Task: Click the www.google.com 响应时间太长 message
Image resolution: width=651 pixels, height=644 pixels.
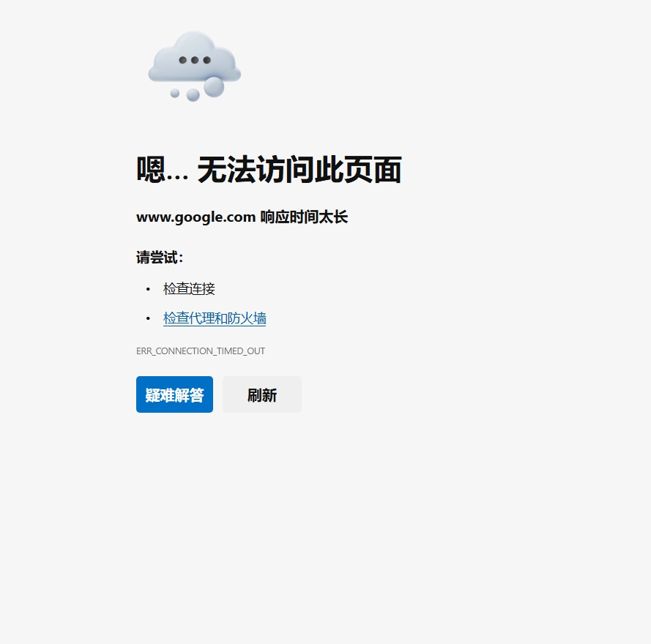Action: click(242, 217)
